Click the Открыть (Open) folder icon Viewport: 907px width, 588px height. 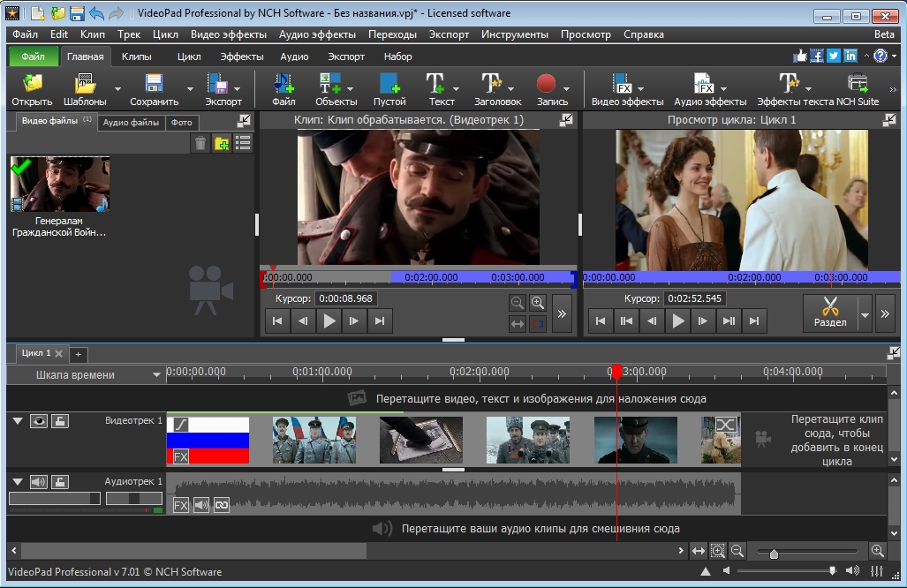(32, 85)
